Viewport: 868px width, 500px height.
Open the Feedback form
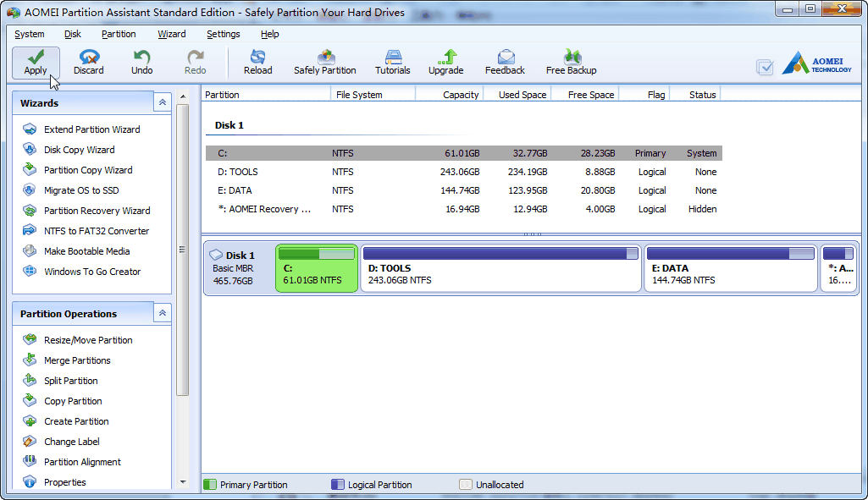point(505,63)
